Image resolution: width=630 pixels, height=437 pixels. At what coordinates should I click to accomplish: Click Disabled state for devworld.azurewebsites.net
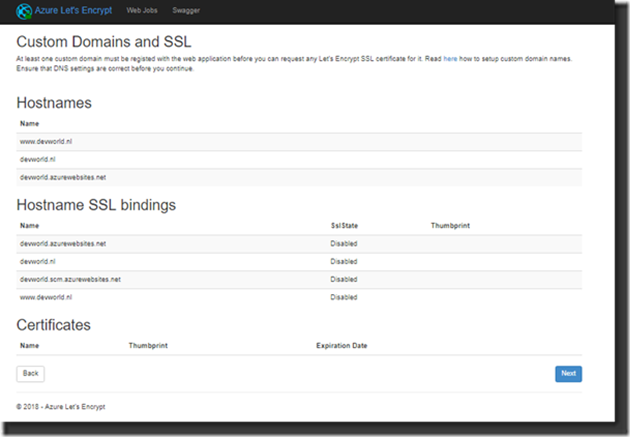344,244
